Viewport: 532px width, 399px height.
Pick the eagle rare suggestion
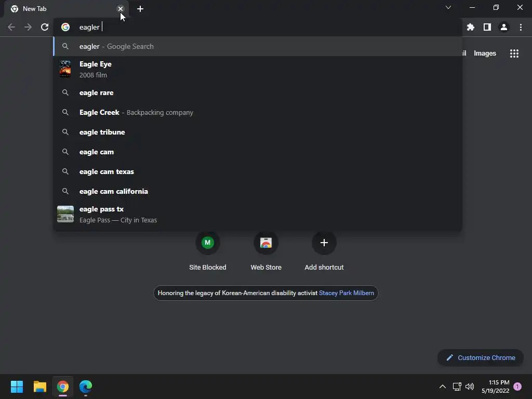258,92
